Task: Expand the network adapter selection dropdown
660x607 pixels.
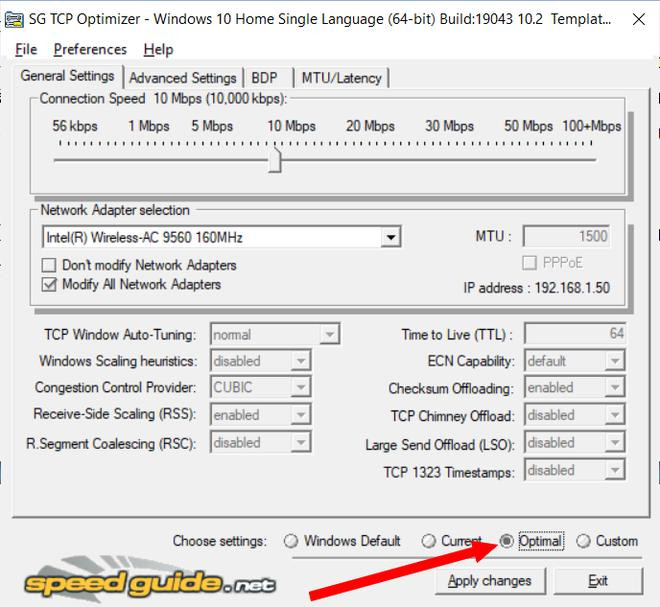Action: (x=391, y=238)
